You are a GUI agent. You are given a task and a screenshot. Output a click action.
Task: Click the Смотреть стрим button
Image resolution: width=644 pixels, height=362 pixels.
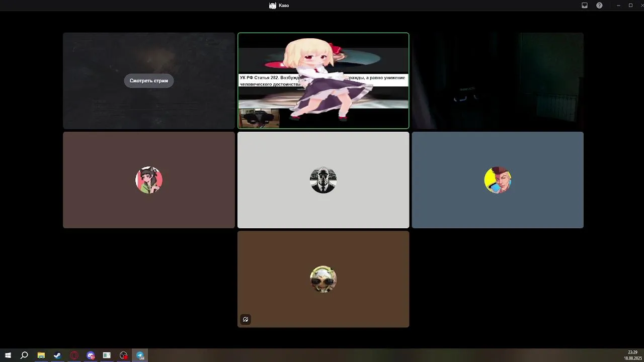click(x=149, y=80)
